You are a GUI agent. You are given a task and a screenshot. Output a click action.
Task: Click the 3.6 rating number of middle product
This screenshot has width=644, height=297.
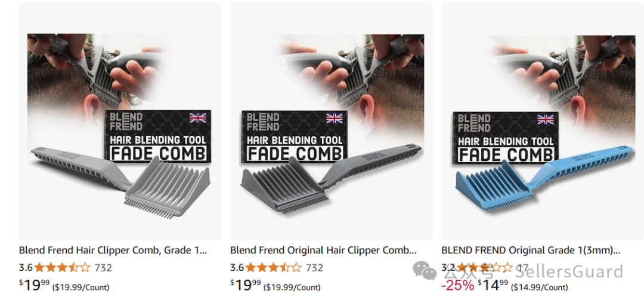(237, 268)
